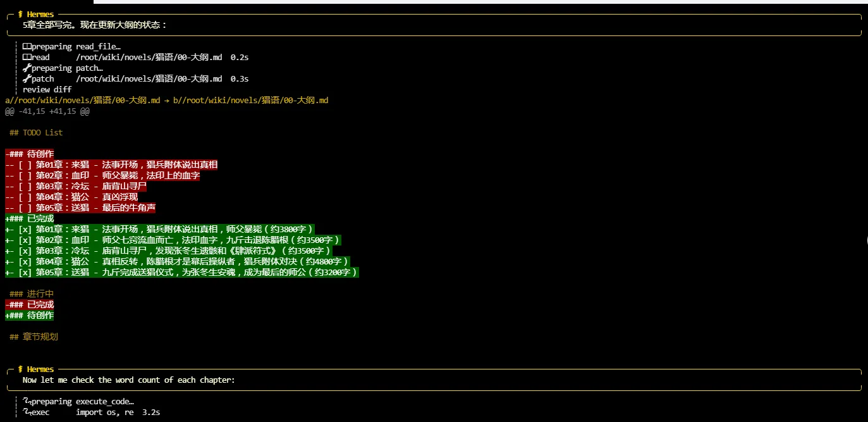
Task: Click the Hermes header above the word count message
Action: (35, 369)
